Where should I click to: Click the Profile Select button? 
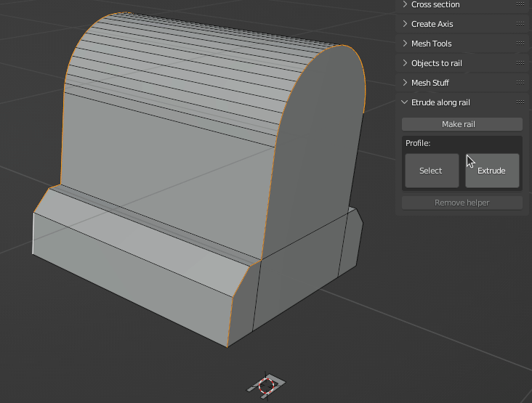(x=431, y=171)
